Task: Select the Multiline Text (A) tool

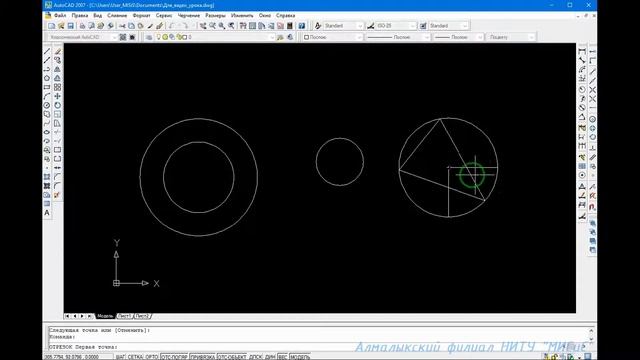Action: point(47,213)
